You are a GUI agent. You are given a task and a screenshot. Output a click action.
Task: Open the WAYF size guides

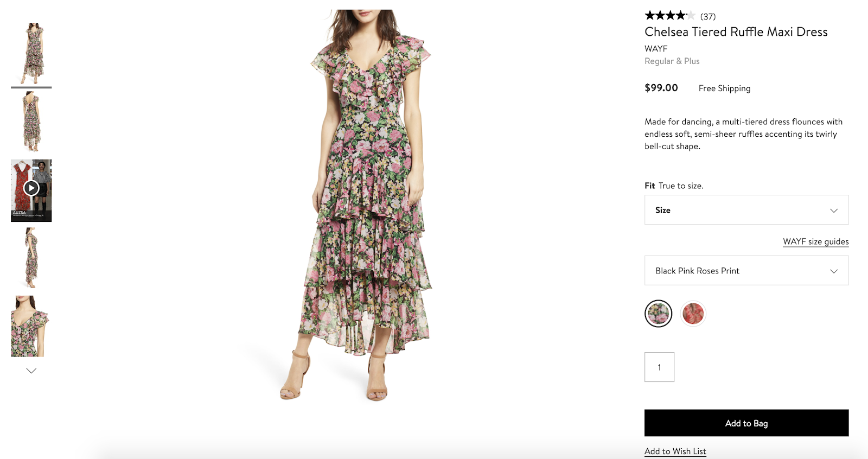click(815, 241)
